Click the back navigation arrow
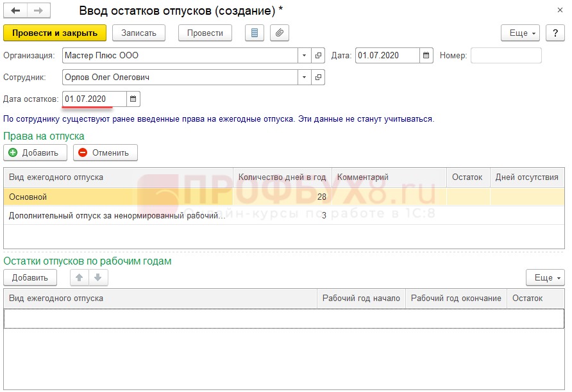Image resolution: width=572 pixels, height=392 pixels. tap(15, 11)
